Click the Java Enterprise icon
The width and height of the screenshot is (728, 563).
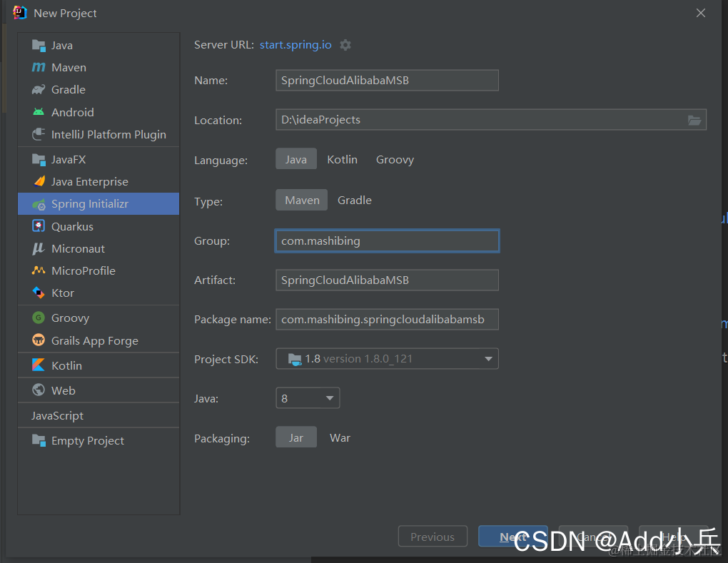39,181
